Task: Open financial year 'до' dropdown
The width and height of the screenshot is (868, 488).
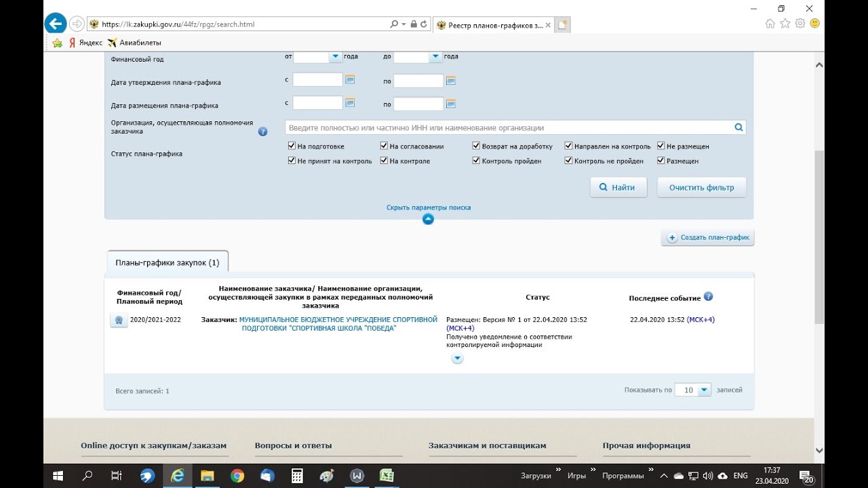Action: (x=435, y=57)
